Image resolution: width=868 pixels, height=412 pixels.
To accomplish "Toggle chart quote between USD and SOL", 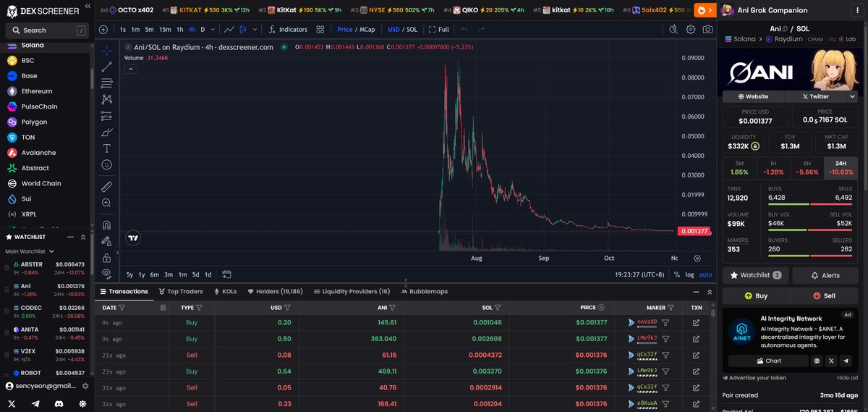I will point(402,30).
